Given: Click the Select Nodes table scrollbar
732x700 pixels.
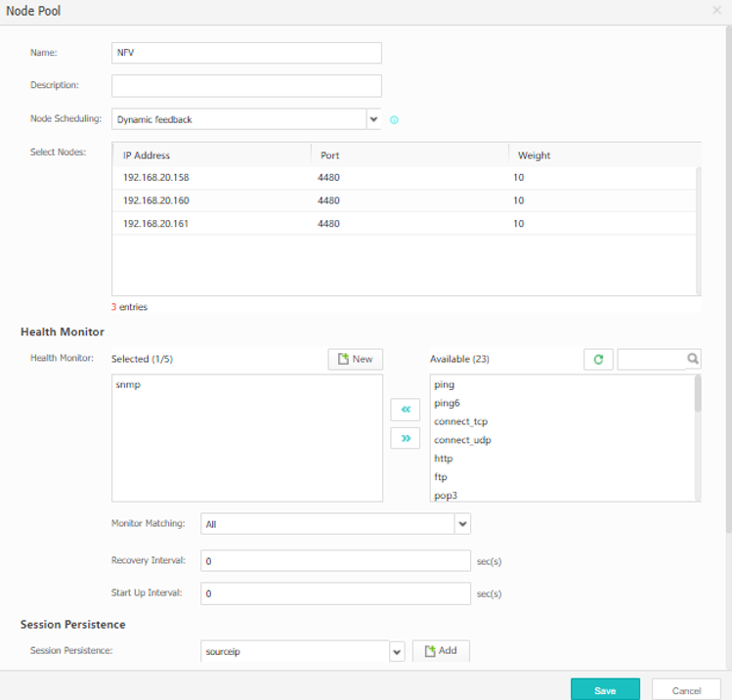Looking at the screenshot, I should [x=699, y=231].
